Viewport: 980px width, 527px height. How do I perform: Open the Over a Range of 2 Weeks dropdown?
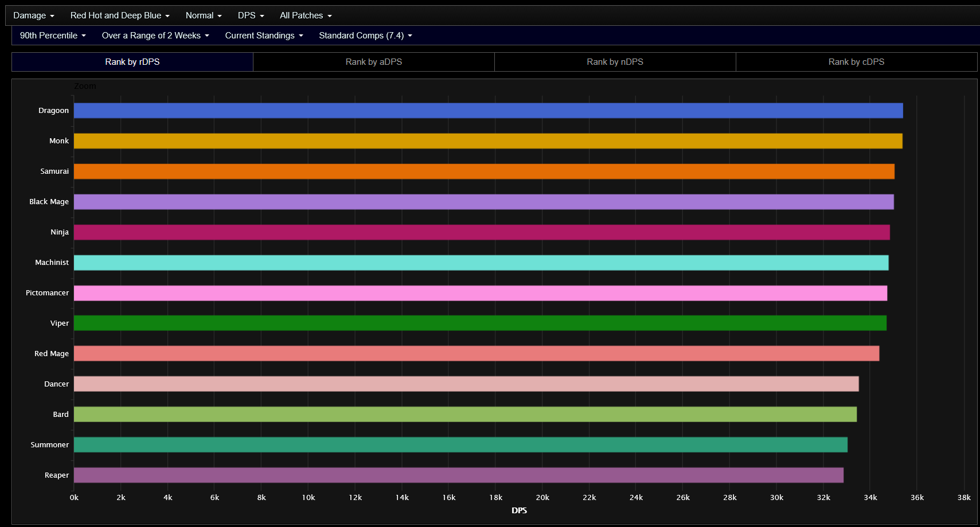click(x=155, y=36)
